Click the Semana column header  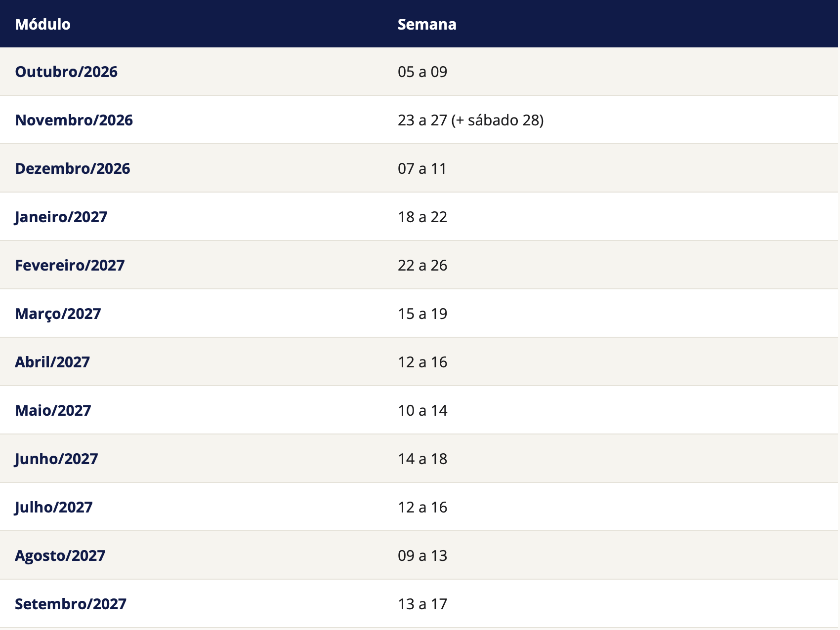click(427, 24)
